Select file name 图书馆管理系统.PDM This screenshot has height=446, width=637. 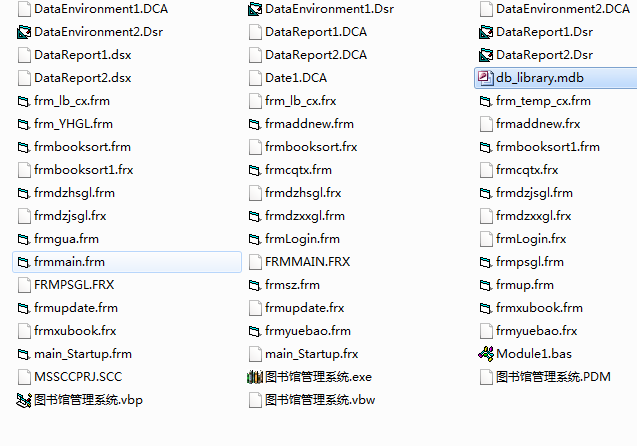pos(553,377)
